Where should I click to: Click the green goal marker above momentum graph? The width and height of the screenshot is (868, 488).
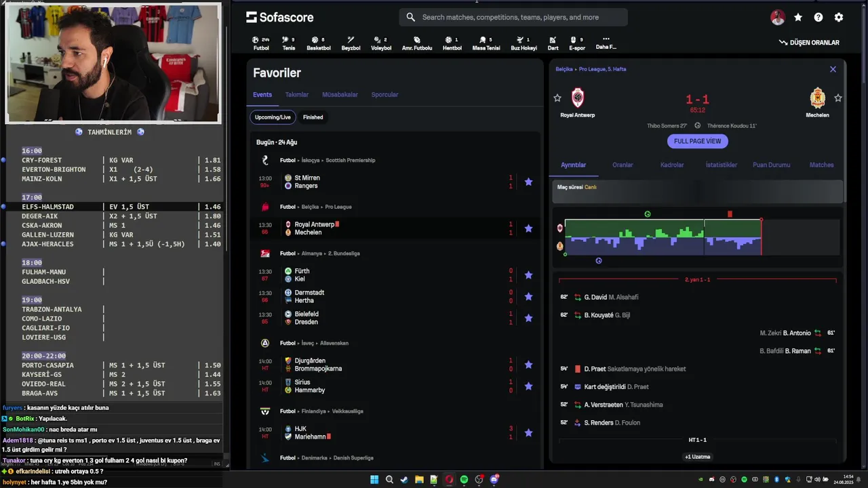648,214
